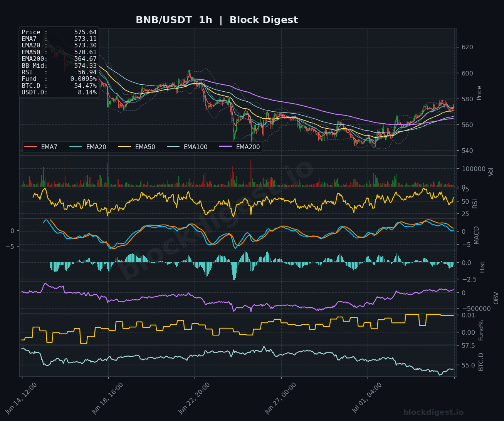Select the EMA100 legend entry
The height and width of the screenshot is (421, 504).
tap(187, 147)
